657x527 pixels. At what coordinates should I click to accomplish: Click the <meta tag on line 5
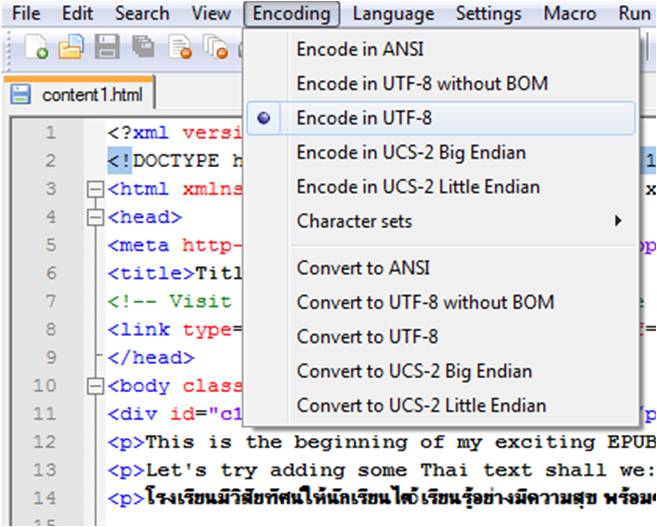point(138,245)
